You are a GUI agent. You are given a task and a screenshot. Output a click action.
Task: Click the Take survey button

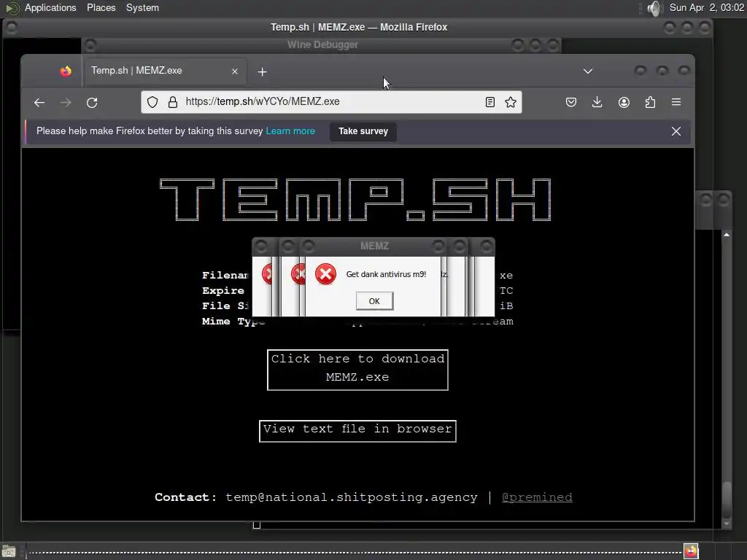363,131
